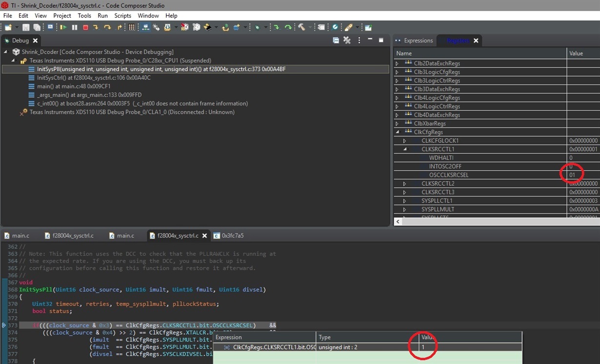Screen dimensions: 600x364
Task: Switch to the 0x3fc7a5 editor tab
Action: click(228, 236)
